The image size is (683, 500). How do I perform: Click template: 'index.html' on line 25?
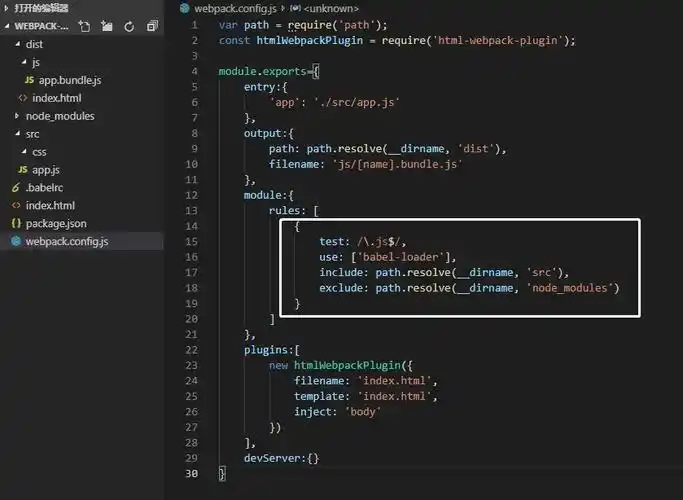coord(363,396)
